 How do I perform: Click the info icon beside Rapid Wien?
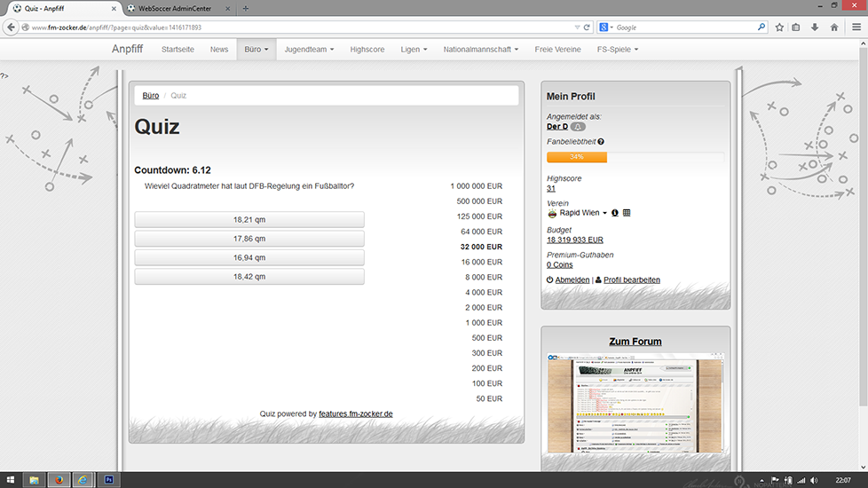click(615, 213)
